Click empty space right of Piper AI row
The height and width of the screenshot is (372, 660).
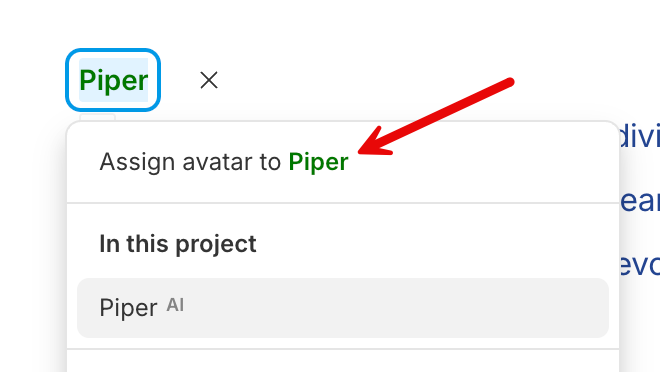tap(396, 308)
